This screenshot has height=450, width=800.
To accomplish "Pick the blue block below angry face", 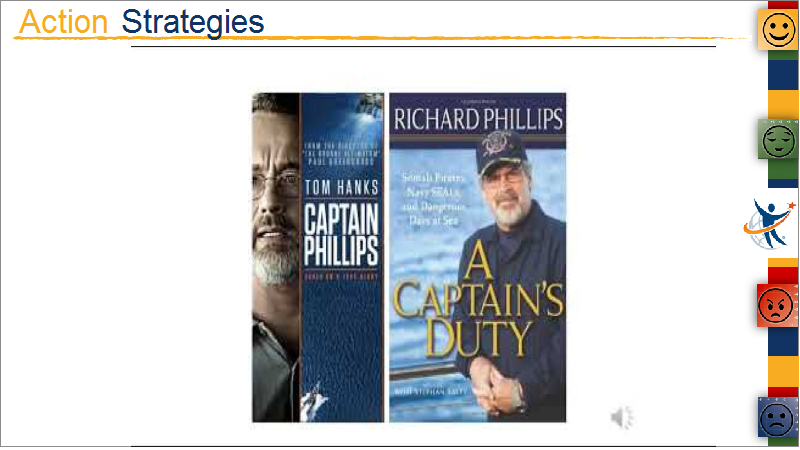I will coord(783,341).
